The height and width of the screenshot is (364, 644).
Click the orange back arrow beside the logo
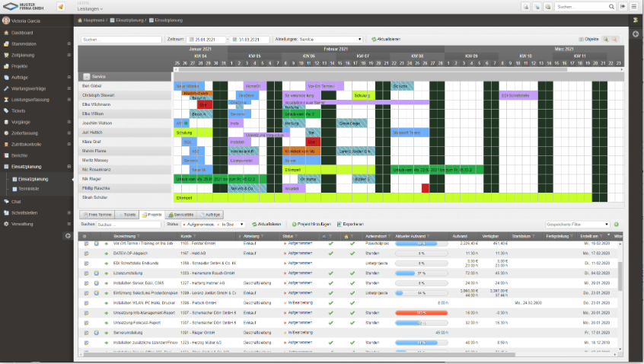(x=61, y=7)
